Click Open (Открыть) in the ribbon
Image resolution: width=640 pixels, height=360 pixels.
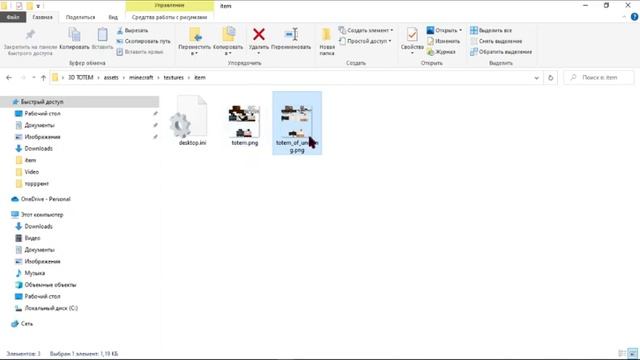444,31
